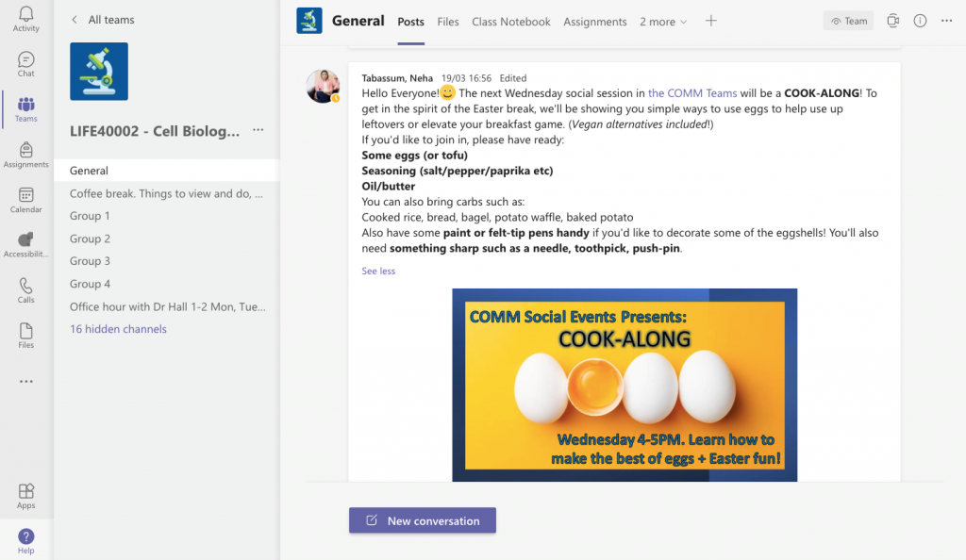Select the Group 3 channel
Viewport: 966px width, 560px height.
90,261
